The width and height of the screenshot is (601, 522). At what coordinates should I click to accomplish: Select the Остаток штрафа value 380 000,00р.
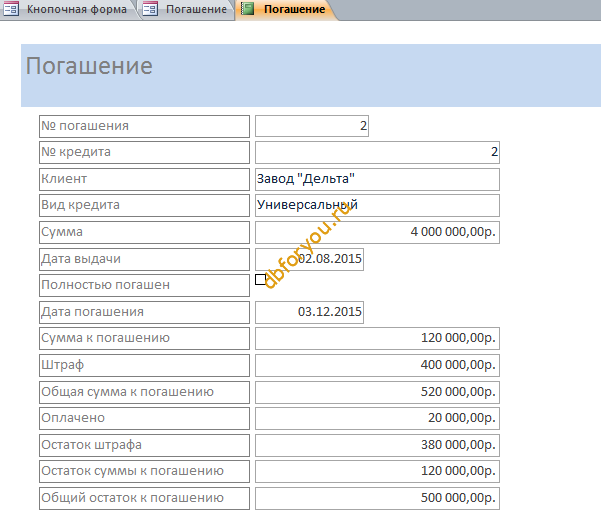(x=377, y=445)
